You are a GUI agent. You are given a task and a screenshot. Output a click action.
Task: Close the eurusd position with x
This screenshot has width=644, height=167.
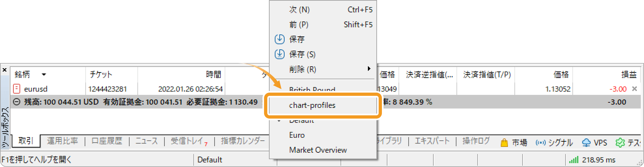634,89
